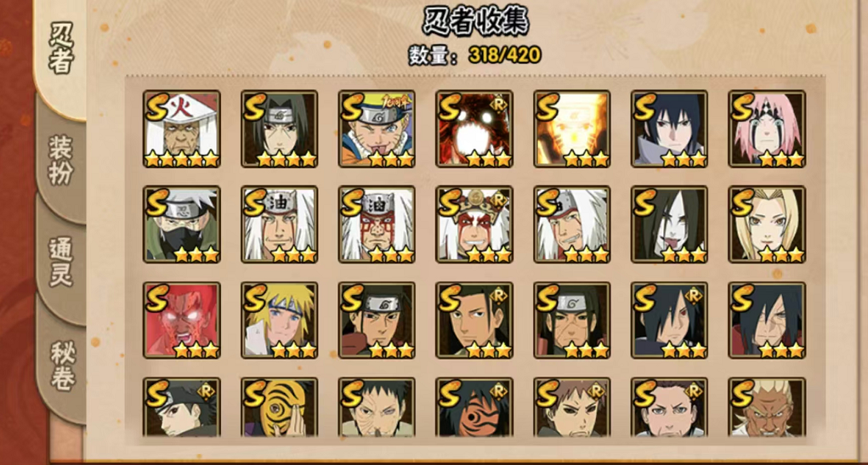Open the 忍者 tab
The image size is (868, 465).
[61, 48]
